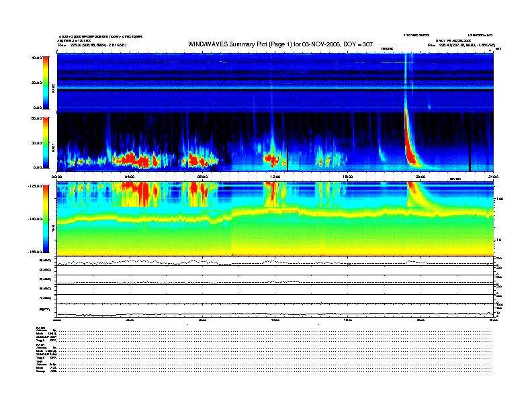This screenshot has width=532, height=411.
Task: Click the 12:00 tick label on the bottom time axis
Action: (275, 320)
